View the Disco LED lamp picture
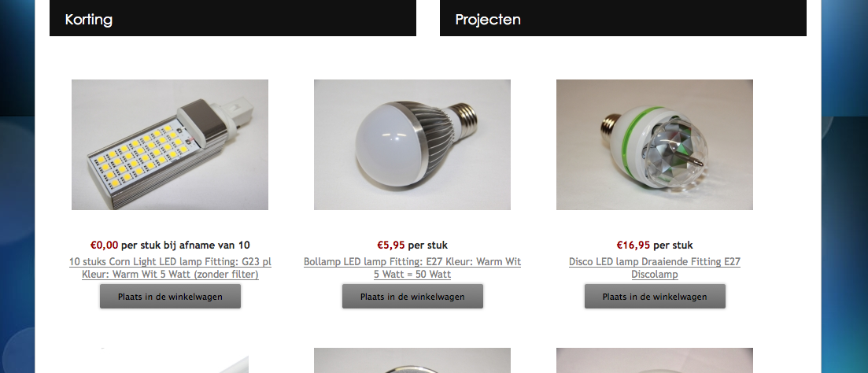 tap(654, 145)
